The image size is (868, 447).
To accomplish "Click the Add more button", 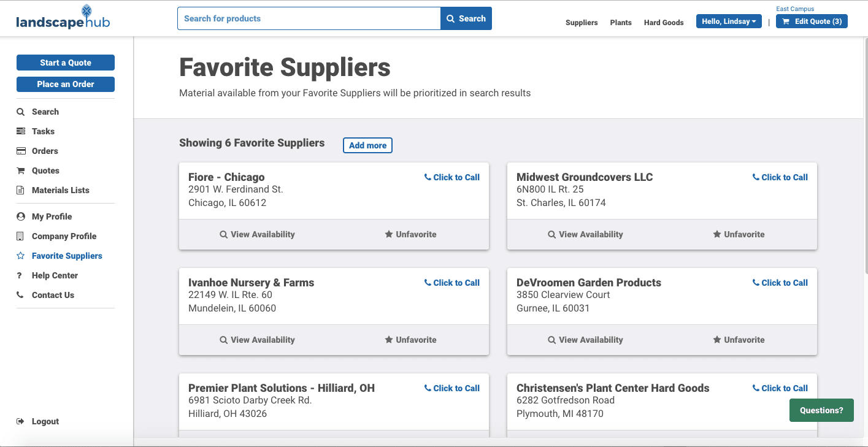I will [x=367, y=145].
